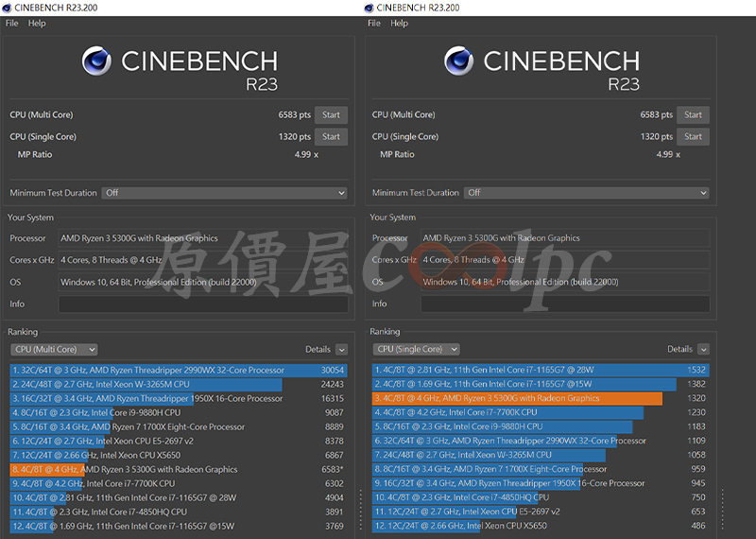Expand Details arrow in right window ranking
The height and width of the screenshot is (539, 756).
704,349
